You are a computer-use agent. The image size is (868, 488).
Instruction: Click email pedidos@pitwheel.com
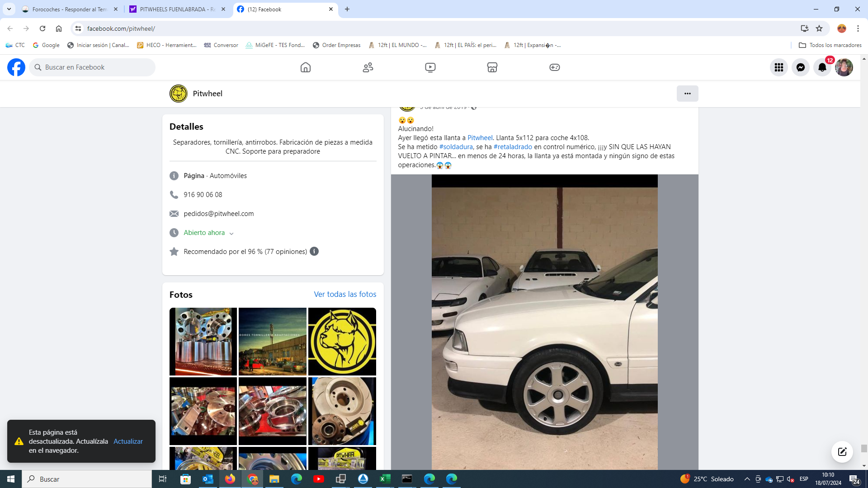(x=219, y=214)
